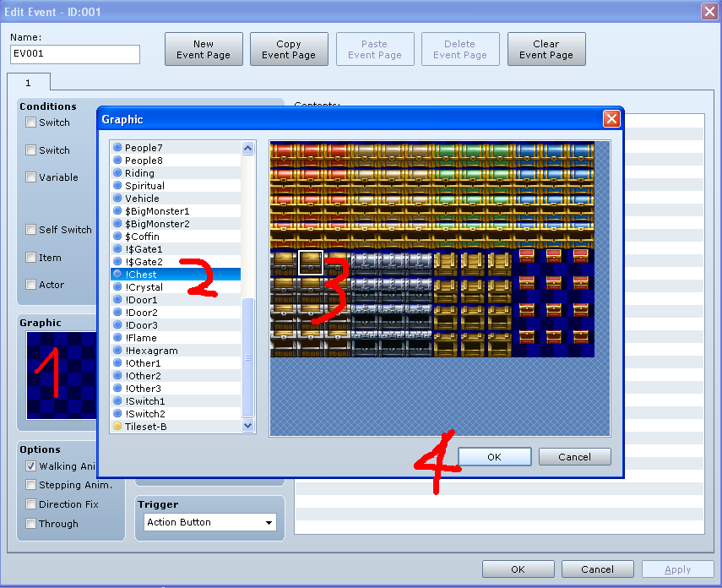
Task: Select the $Coffin text entry
Action: [142, 236]
